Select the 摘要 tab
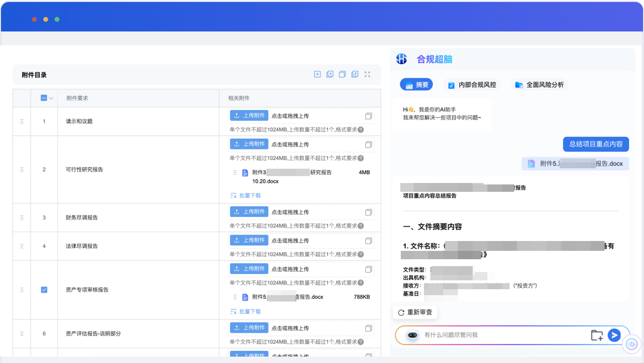Image resolution: width=644 pixels, height=363 pixels. tap(417, 85)
